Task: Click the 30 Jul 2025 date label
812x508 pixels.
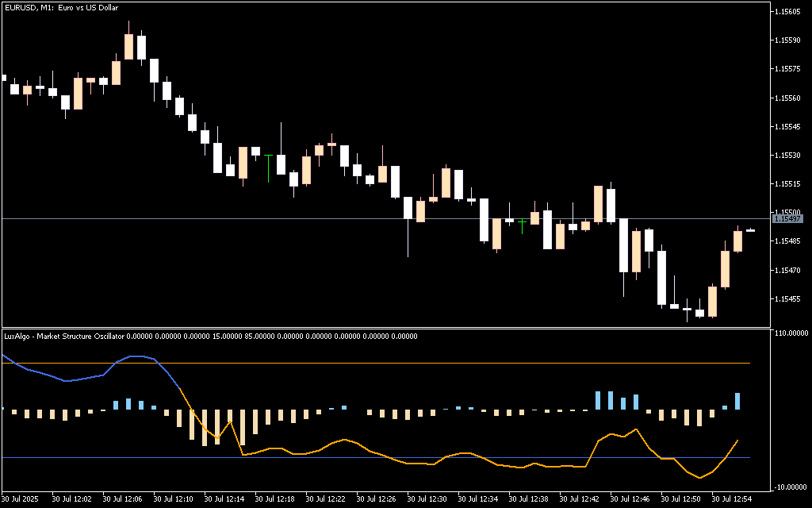Action: point(19,499)
